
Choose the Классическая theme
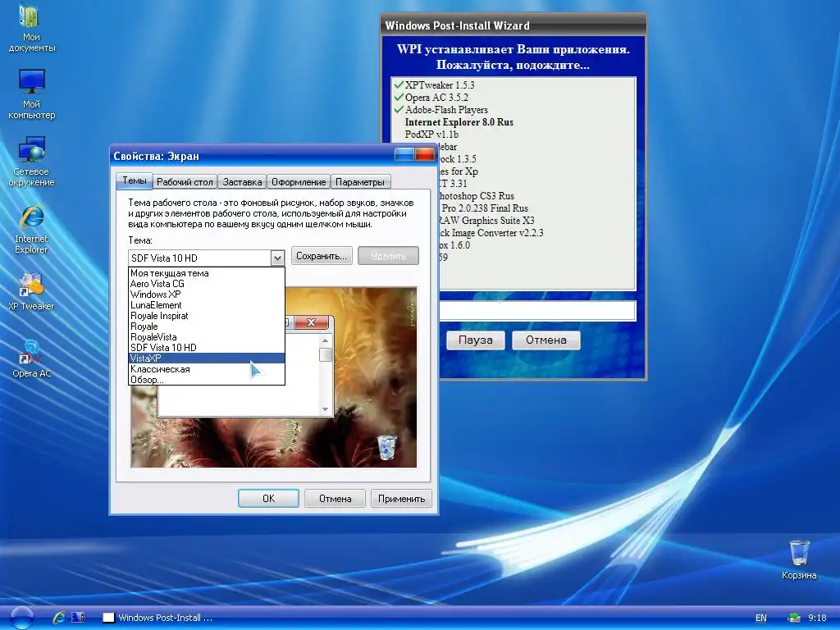pos(207,369)
